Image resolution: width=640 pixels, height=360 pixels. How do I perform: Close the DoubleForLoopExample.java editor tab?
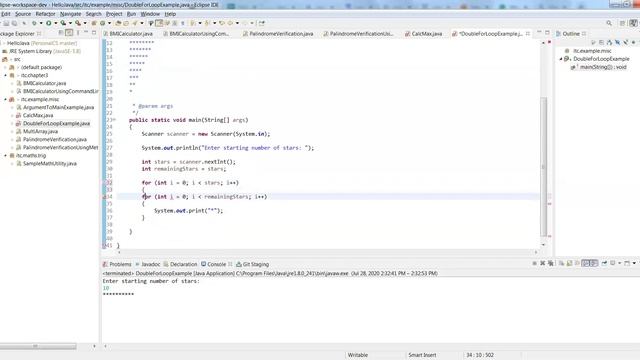tap(528, 34)
